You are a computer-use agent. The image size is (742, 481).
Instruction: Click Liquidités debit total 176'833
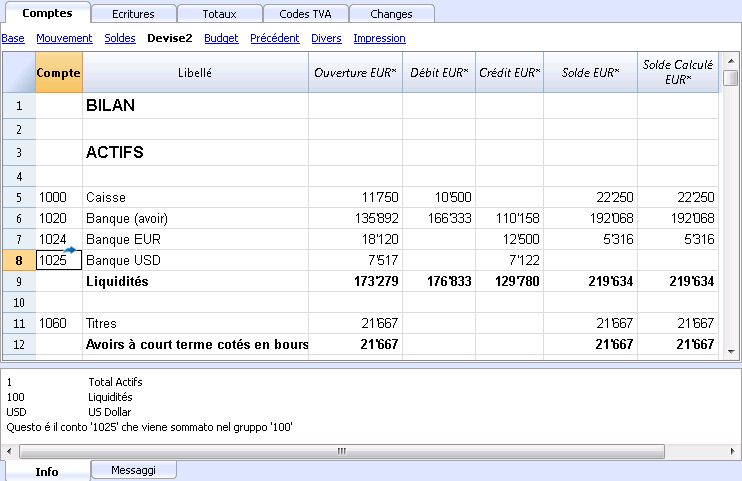click(x=439, y=281)
